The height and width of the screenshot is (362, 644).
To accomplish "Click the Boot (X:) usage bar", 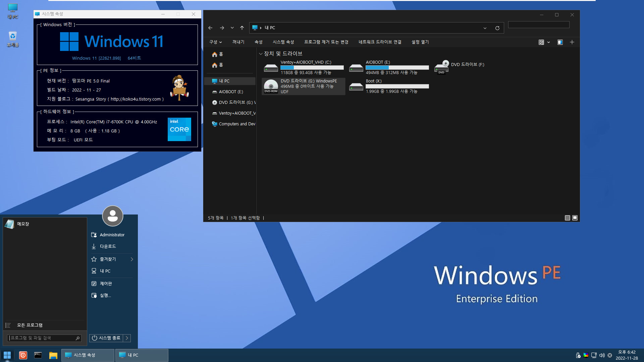I will tap(397, 86).
